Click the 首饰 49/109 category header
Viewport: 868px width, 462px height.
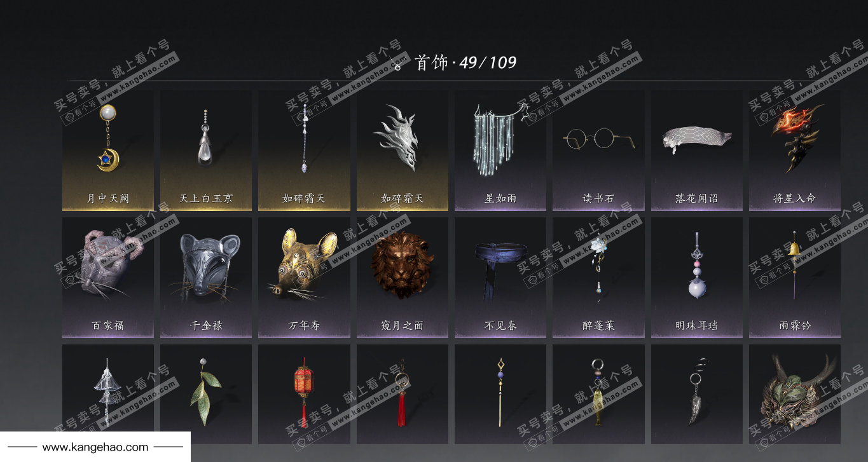(455, 62)
